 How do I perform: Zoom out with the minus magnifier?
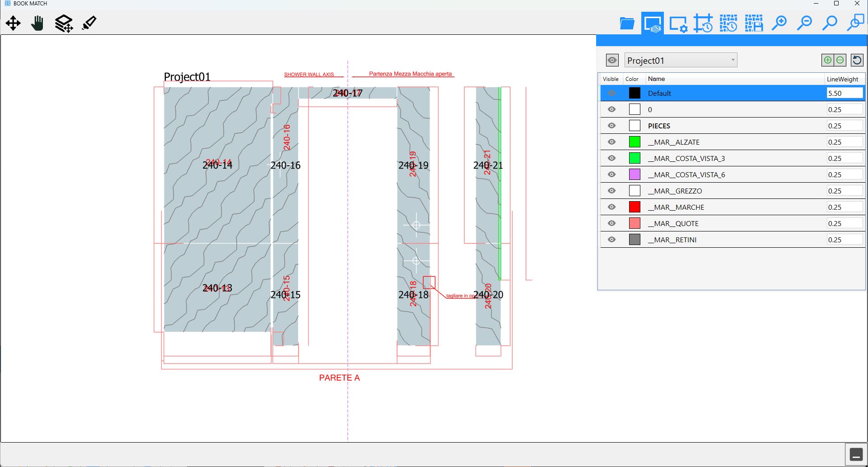pos(804,23)
